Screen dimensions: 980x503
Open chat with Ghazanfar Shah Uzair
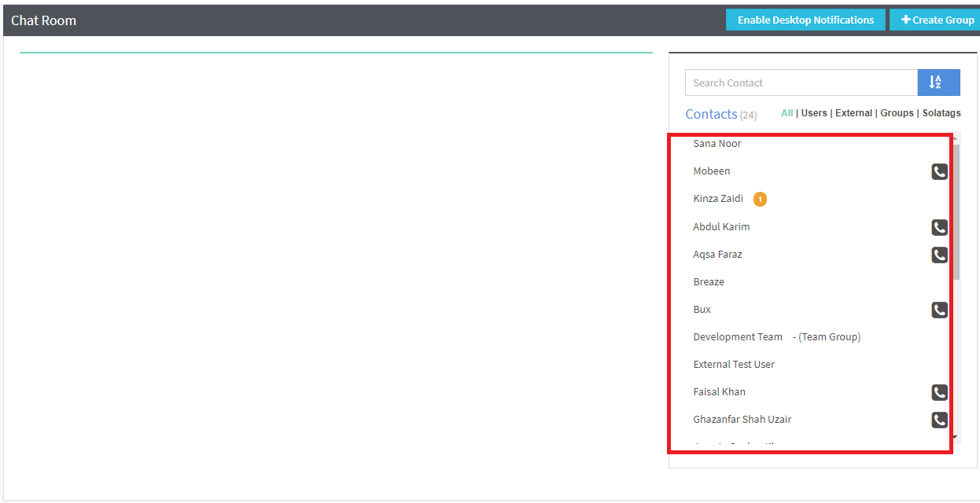[x=742, y=420]
